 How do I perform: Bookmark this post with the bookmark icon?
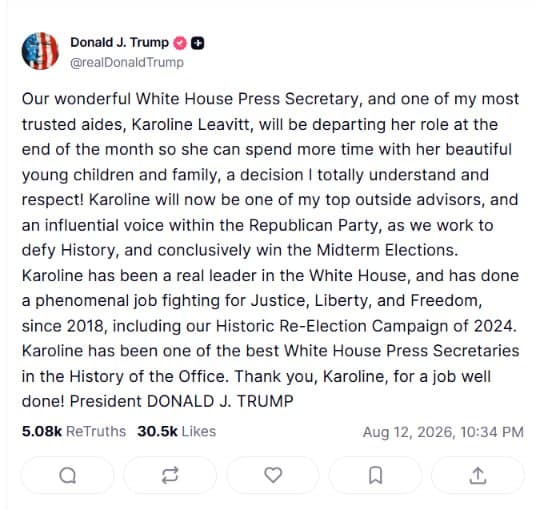tap(375, 475)
